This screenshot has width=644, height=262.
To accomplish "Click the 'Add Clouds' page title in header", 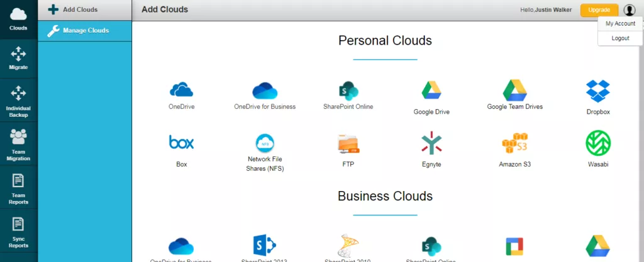I will pos(165,9).
